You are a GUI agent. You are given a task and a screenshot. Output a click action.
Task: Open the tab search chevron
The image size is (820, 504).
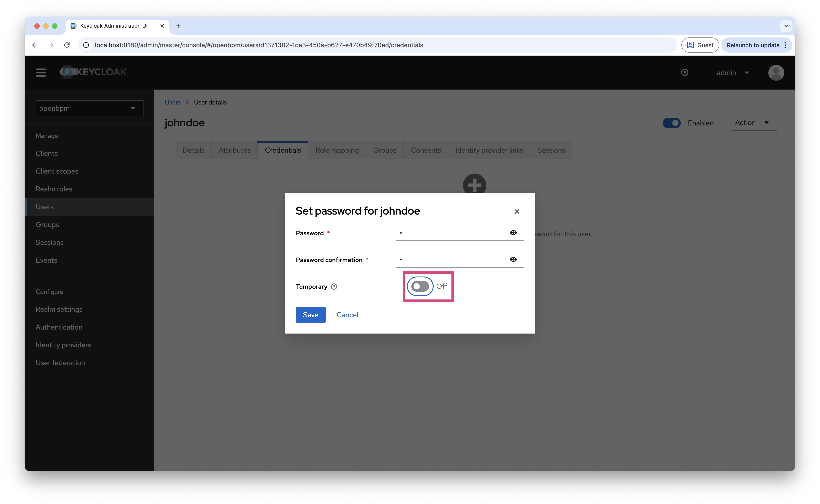786,26
